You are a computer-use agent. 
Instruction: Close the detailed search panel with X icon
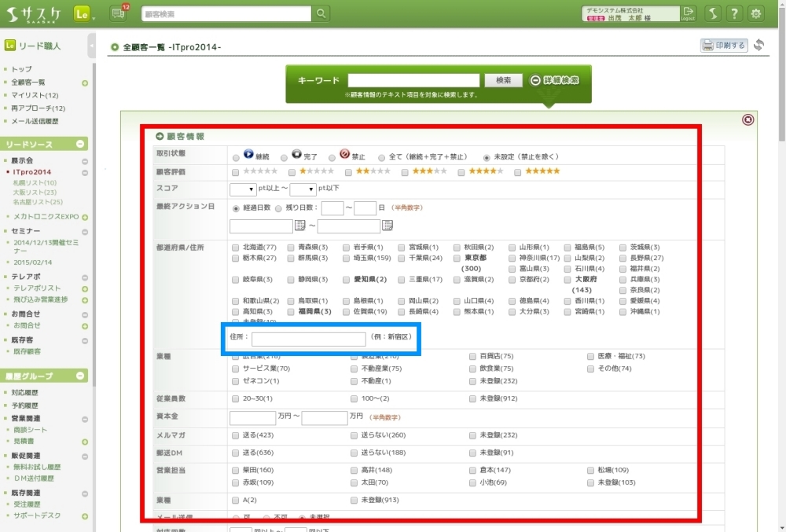point(747,120)
